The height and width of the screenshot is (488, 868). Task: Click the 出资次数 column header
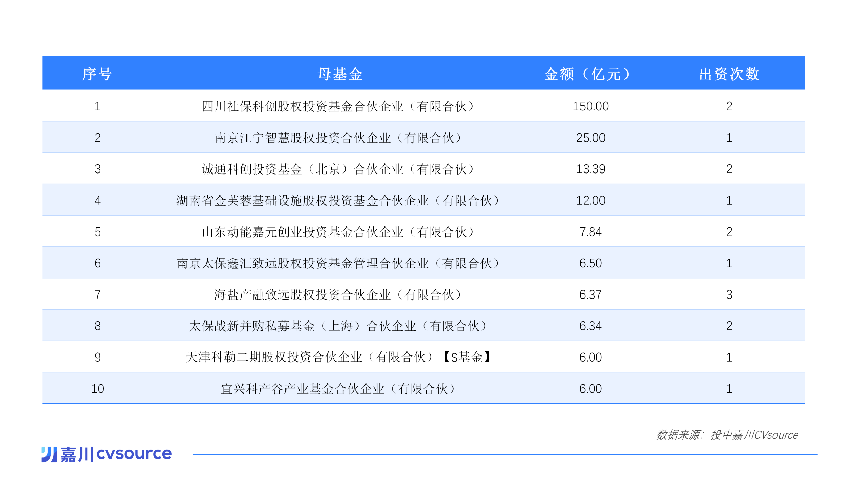[x=729, y=74]
